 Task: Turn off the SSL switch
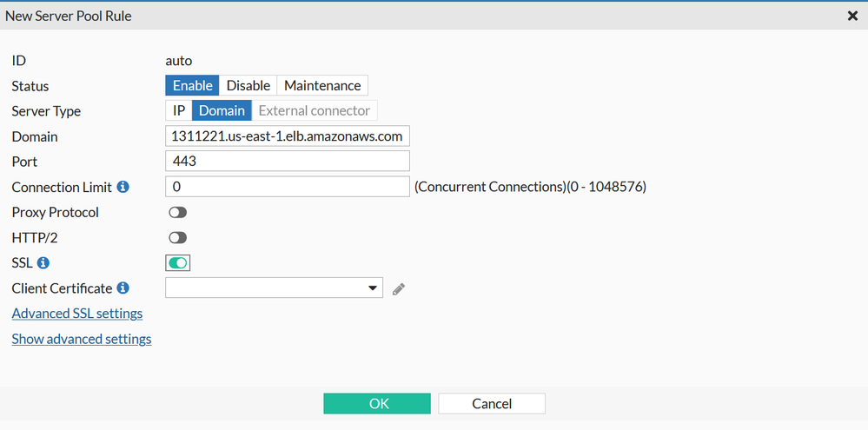click(177, 262)
